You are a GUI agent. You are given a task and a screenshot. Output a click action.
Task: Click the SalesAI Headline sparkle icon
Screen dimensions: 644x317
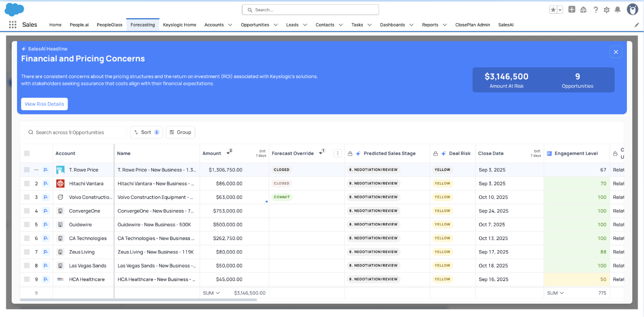coord(24,49)
